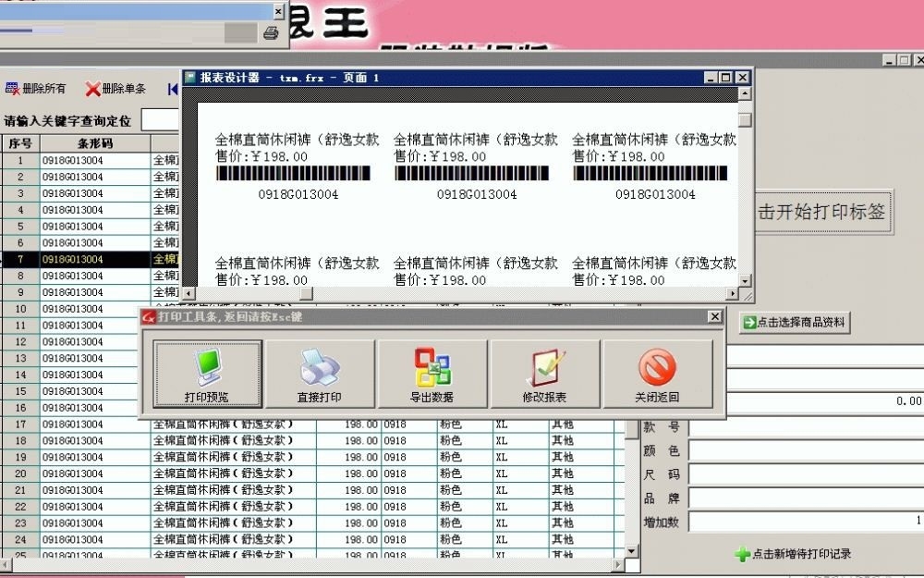The image size is (924, 578).
Task: Close the 报表设计器 window
Action: [x=743, y=78]
